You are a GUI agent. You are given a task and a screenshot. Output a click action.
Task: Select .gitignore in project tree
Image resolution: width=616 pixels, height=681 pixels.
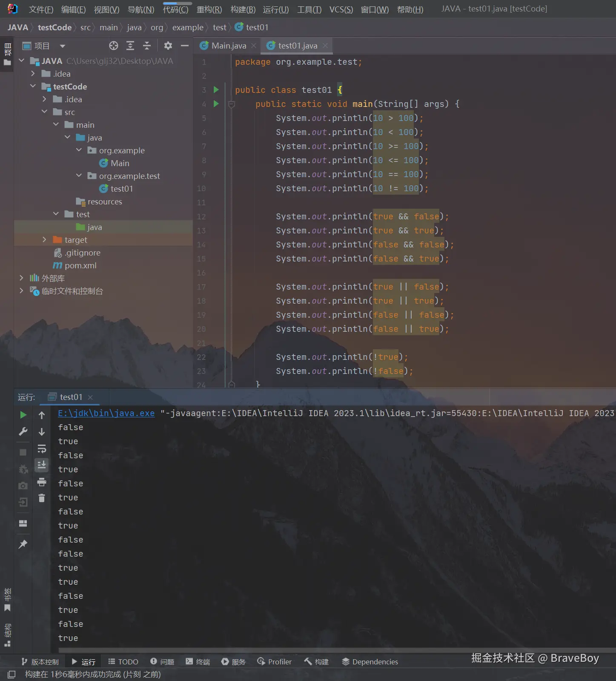(x=77, y=253)
